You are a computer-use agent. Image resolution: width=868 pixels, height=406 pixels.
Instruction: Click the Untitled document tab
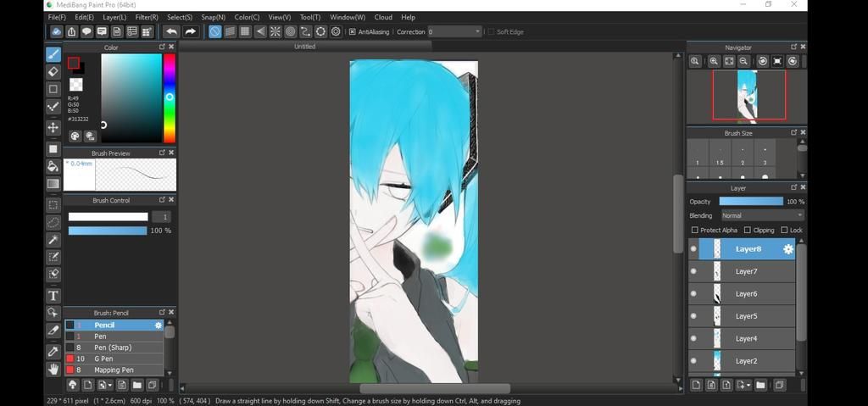click(x=304, y=47)
